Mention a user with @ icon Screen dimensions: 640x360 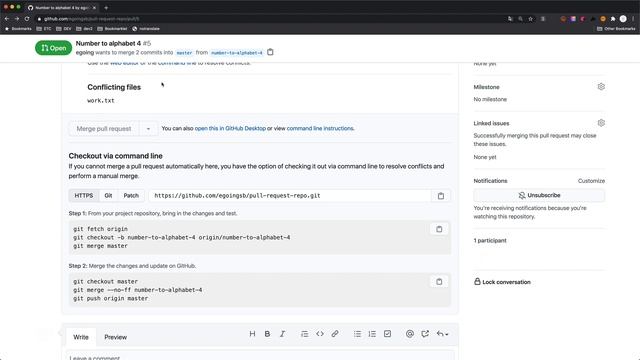point(410,334)
